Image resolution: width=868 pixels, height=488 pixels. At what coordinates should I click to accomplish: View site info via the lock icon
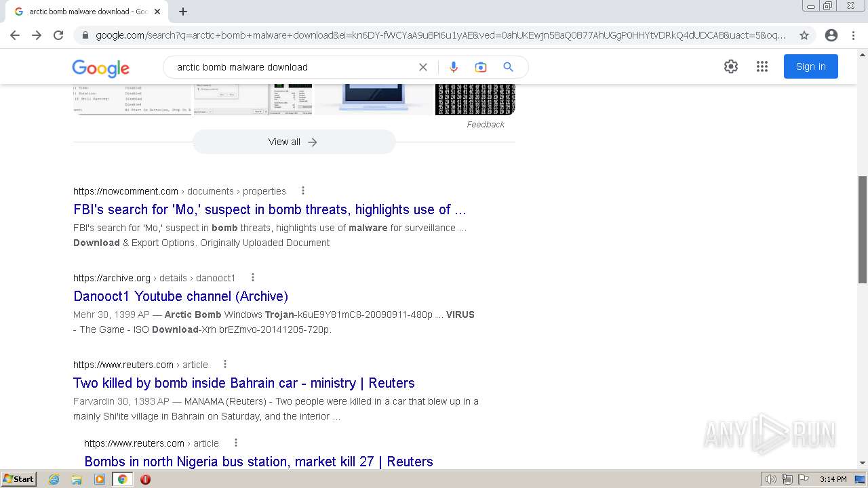pyautogui.click(x=85, y=35)
